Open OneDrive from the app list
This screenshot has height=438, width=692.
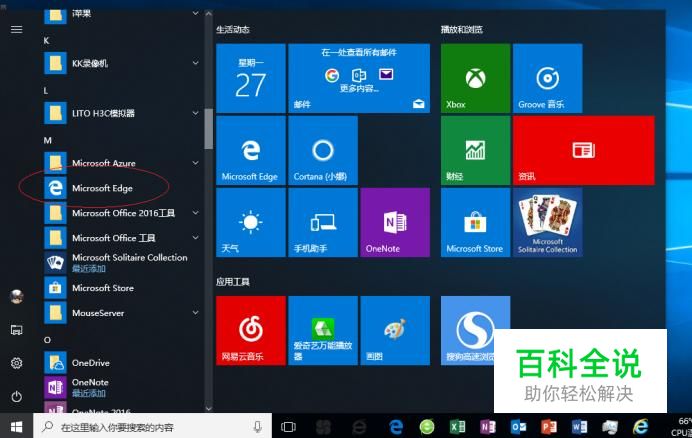pos(121,363)
